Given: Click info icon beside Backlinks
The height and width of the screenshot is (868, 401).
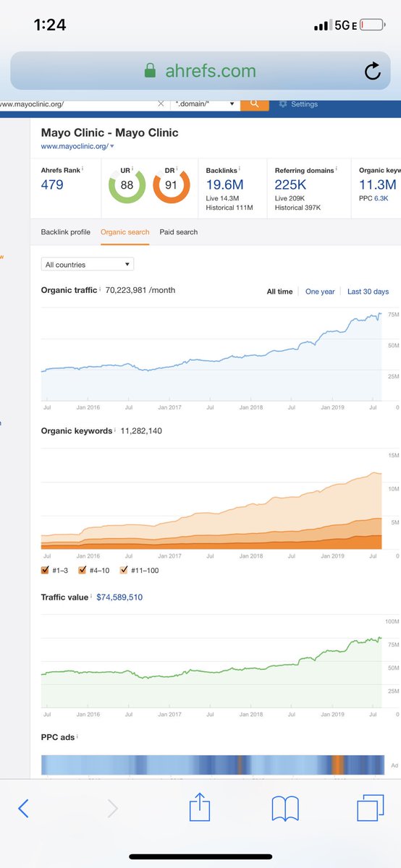Looking at the screenshot, I should click(x=240, y=169).
